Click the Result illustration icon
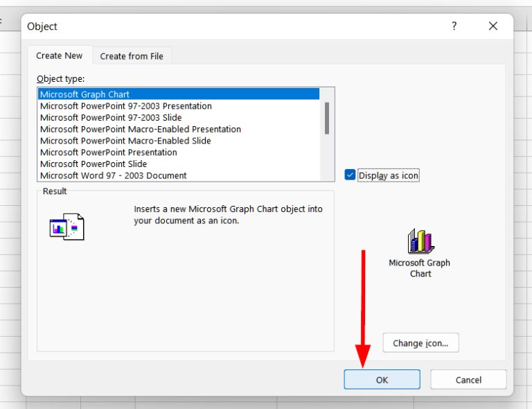 (66, 227)
